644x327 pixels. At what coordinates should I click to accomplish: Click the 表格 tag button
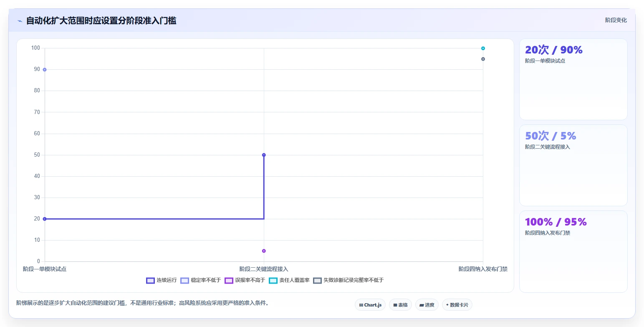point(400,305)
